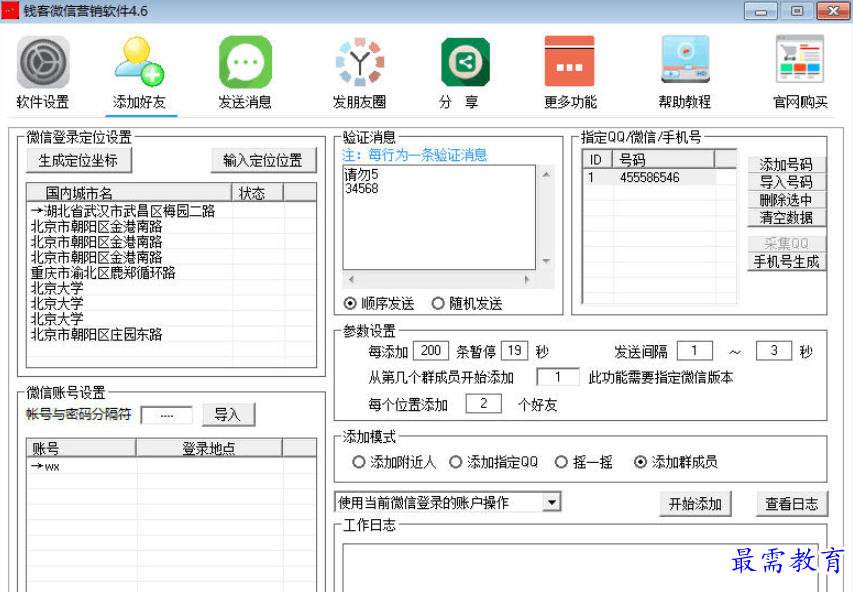Open the 更多功能 red icon
The height and width of the screenshot is (592, 853).
(x=570, y=61)
